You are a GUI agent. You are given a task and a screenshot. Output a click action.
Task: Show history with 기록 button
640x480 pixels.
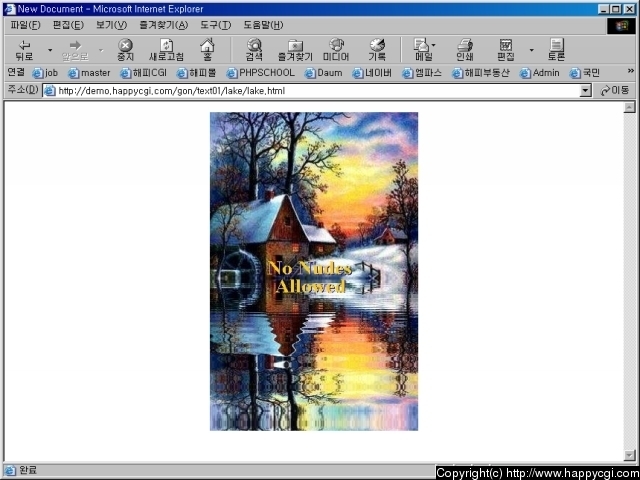[377, 50]
